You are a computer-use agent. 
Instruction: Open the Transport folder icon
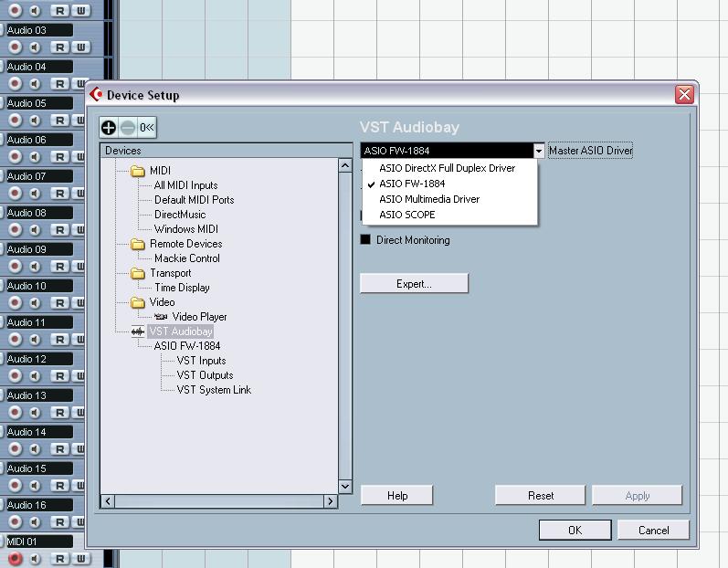(x=137, y=273)
